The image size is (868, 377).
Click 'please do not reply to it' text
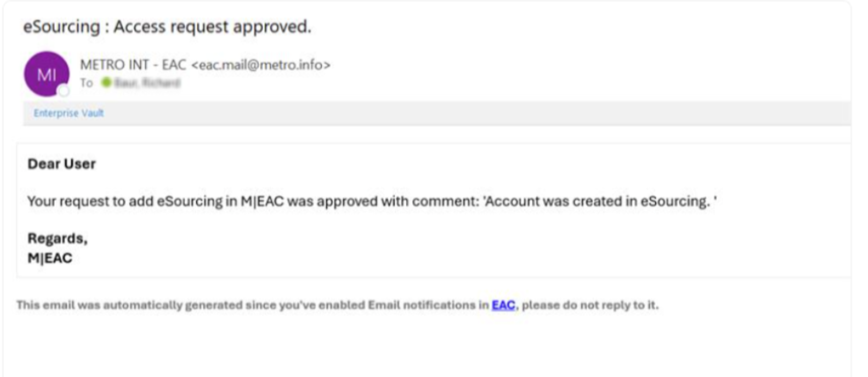[x=590, y=305]
